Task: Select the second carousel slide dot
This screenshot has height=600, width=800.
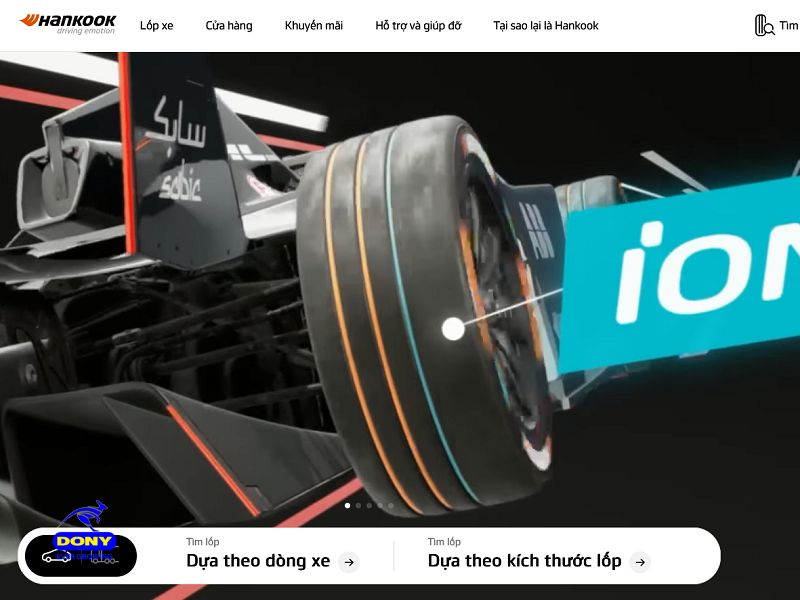Action: [360, 507]
